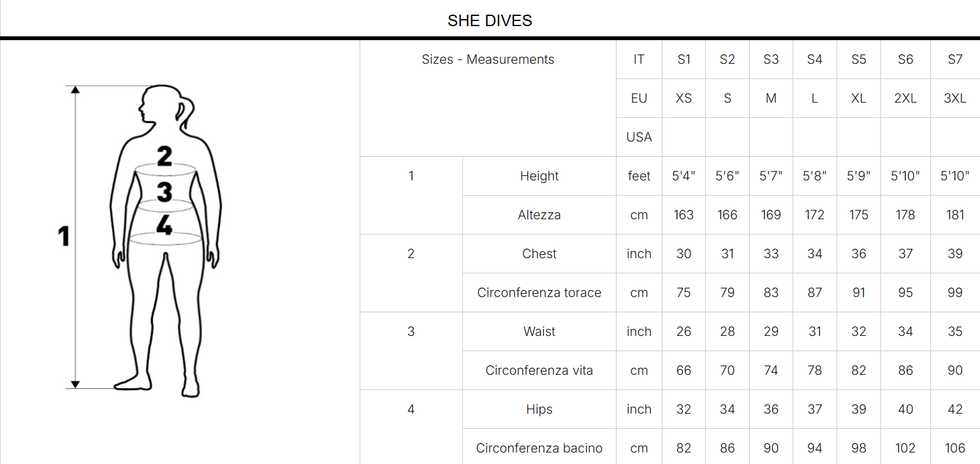The height and width of the screenshot is (464, 980).
Task: Click the Waist row label
Action: tap(539, 331)
